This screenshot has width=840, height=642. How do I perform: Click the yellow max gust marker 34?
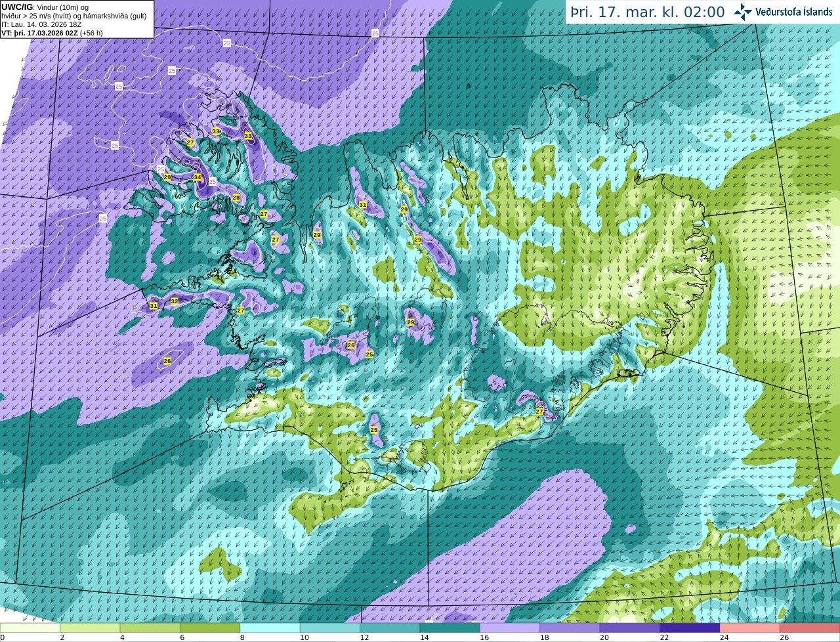pyautogui.click(x=198, y=177)
